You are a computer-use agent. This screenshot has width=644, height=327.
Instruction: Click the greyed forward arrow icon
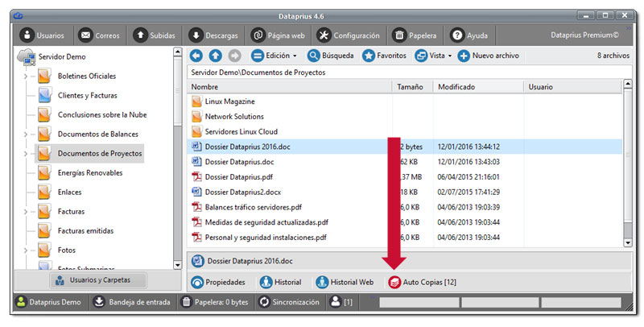click(x=234, y=56)
